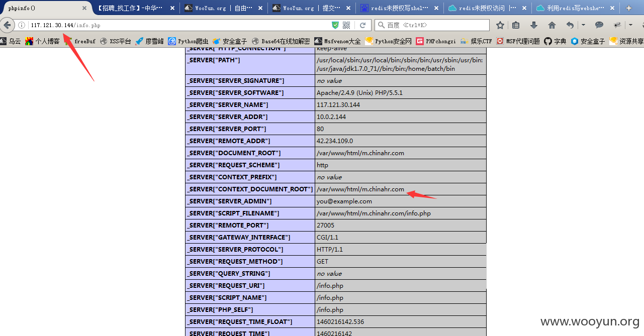Expand dropdown arrow beside the bug icon
The height and width of the screenshot is (336, 644).
coord(630,25)
